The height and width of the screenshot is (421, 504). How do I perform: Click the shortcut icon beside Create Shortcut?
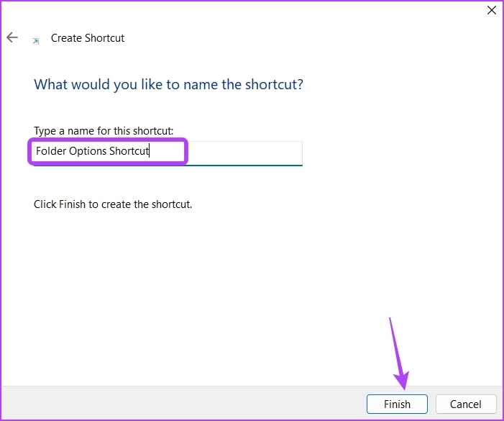click(x=36, y=41)
